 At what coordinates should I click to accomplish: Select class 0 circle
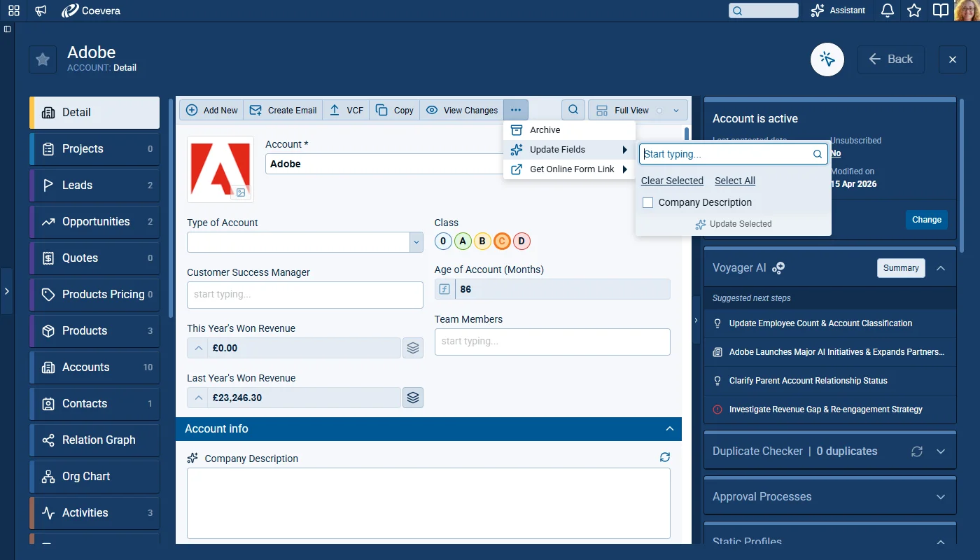tap(443, 241)
